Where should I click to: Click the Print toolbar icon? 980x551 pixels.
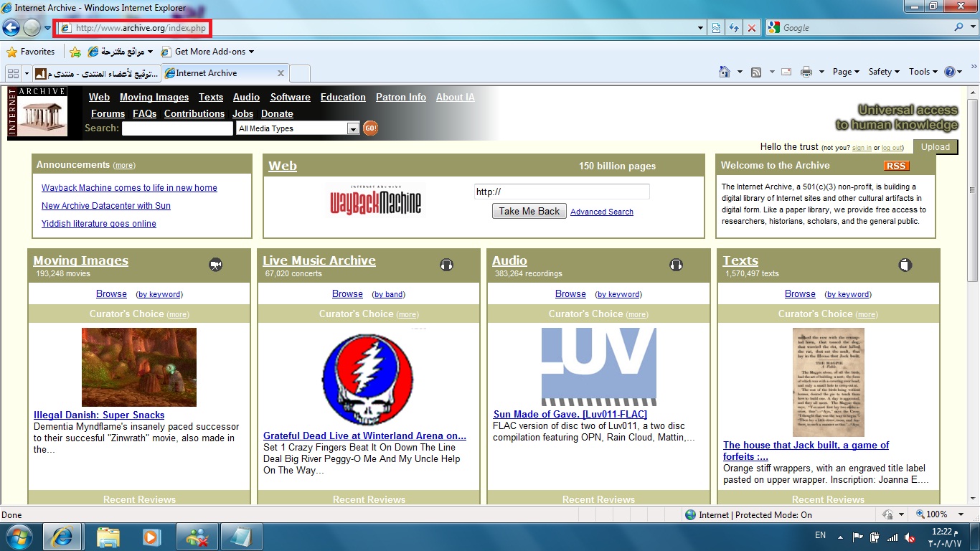806,72
